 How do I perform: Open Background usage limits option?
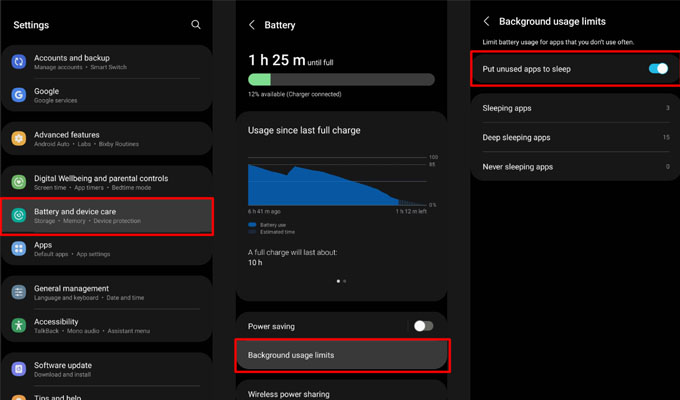(342, 355)
